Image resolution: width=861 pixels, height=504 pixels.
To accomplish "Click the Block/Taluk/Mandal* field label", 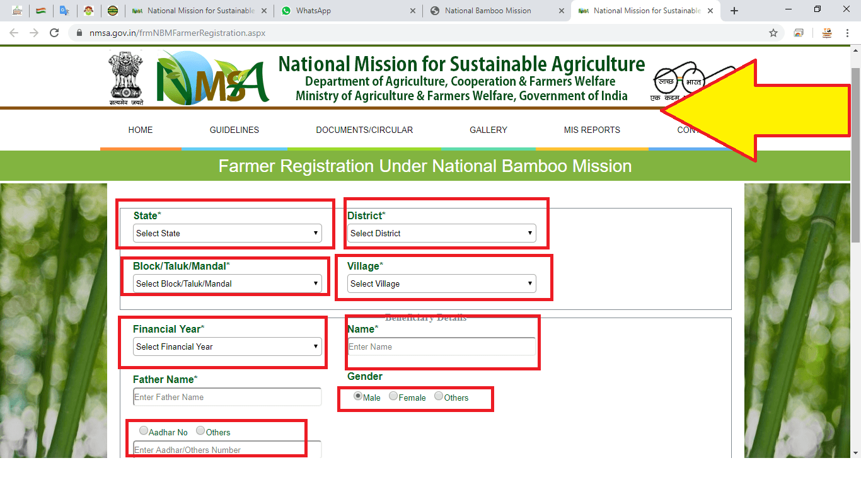I will [x=182, y=266].
